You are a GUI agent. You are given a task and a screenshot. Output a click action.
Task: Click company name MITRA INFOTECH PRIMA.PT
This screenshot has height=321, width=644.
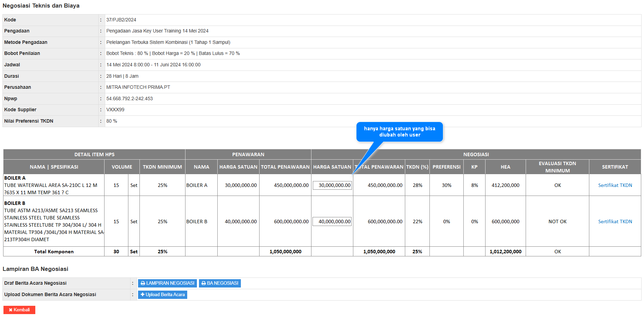tap(138, 87)
